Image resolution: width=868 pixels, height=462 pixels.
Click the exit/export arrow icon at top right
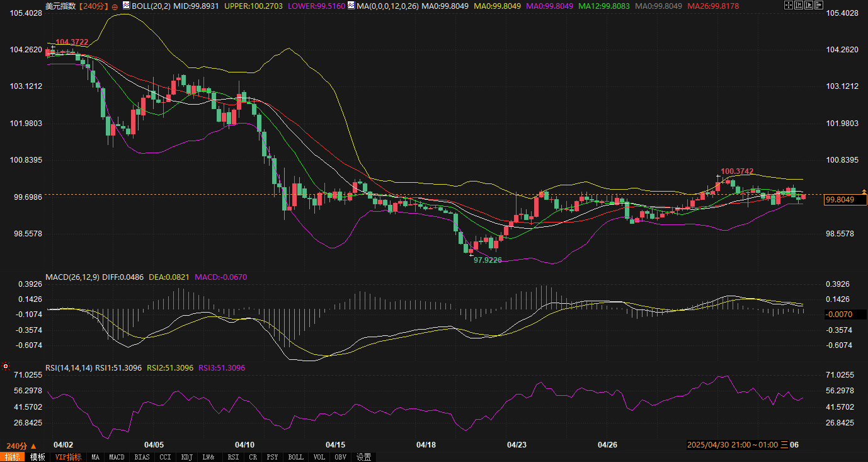point(819,5)
